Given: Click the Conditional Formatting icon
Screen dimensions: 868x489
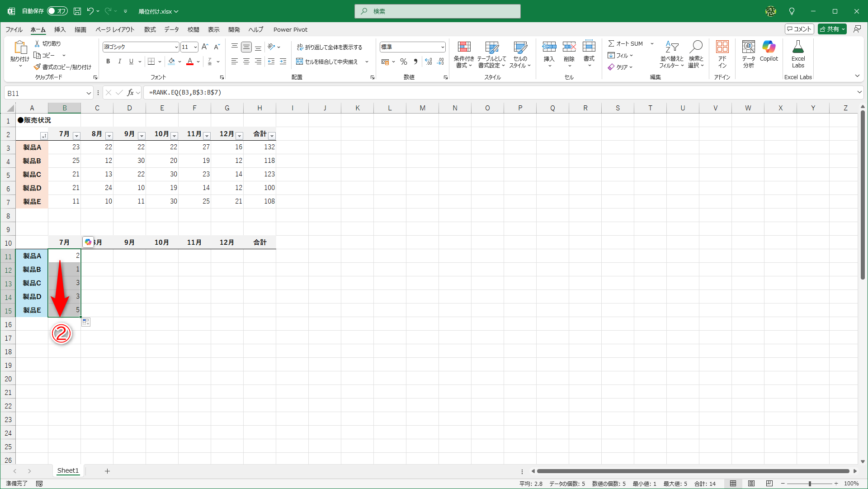Looking at the screenshot, I should tap(464, 47).
